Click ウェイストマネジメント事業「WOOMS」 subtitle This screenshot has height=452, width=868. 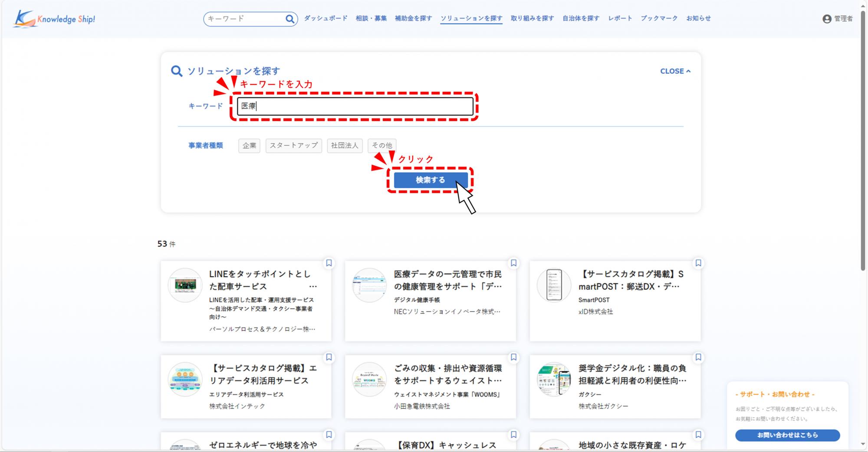click(447, 394)
